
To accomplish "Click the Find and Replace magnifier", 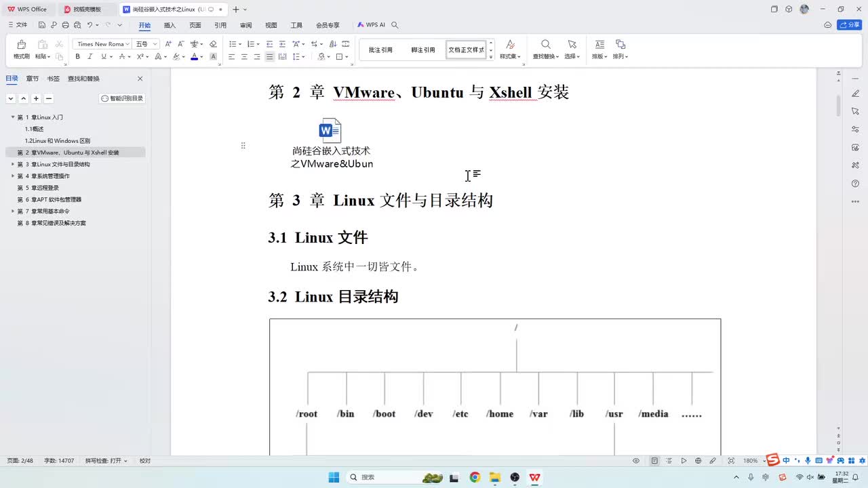I will (x=545, y=45).
